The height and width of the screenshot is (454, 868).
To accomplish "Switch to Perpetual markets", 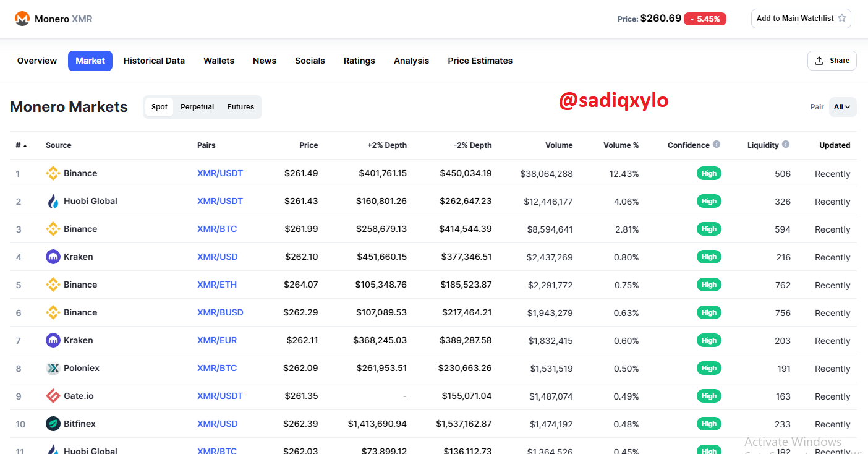I will 197,107.
